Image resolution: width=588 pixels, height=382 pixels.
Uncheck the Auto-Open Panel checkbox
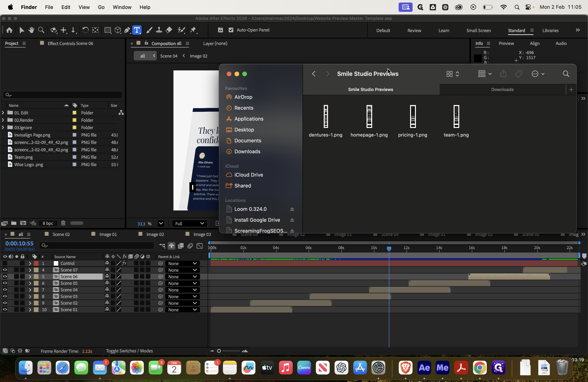231,30
